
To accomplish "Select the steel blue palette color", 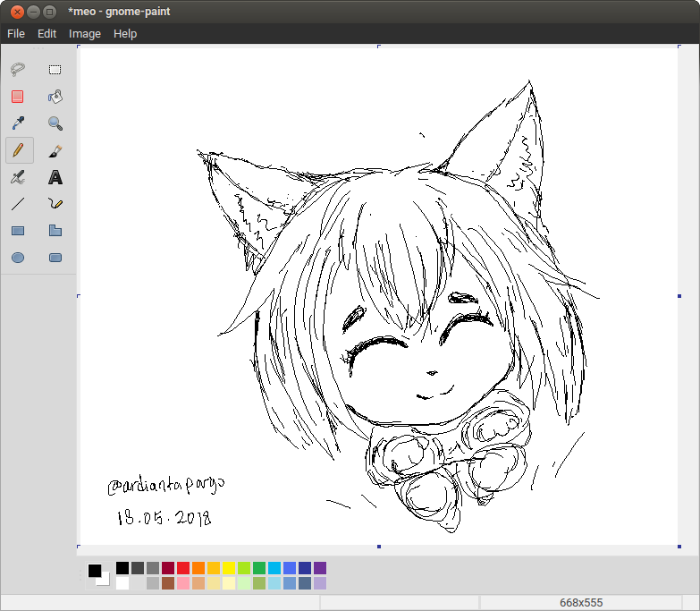I will 290,583.
